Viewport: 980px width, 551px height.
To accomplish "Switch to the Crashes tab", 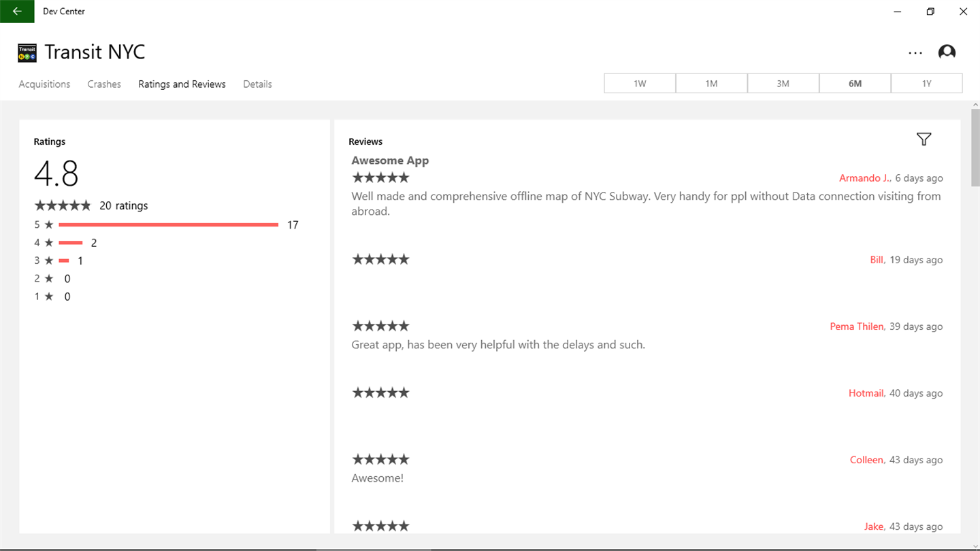I will coord(104,84).
